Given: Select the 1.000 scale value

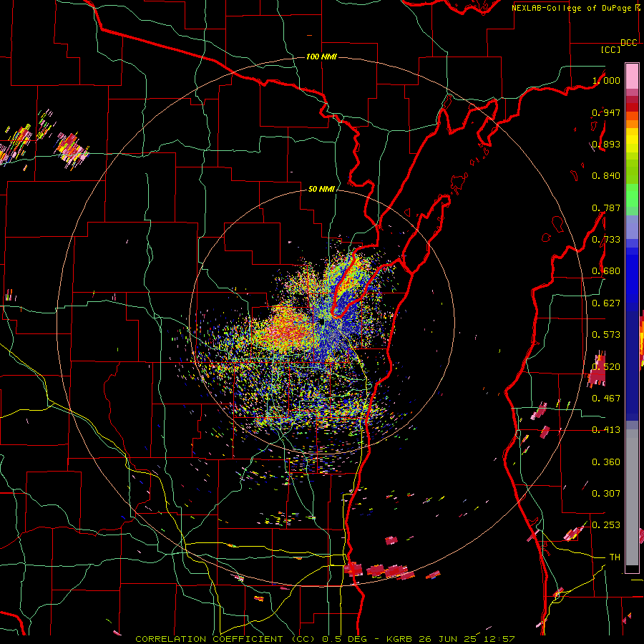Looking at the screenshot, I should (606, 80).
